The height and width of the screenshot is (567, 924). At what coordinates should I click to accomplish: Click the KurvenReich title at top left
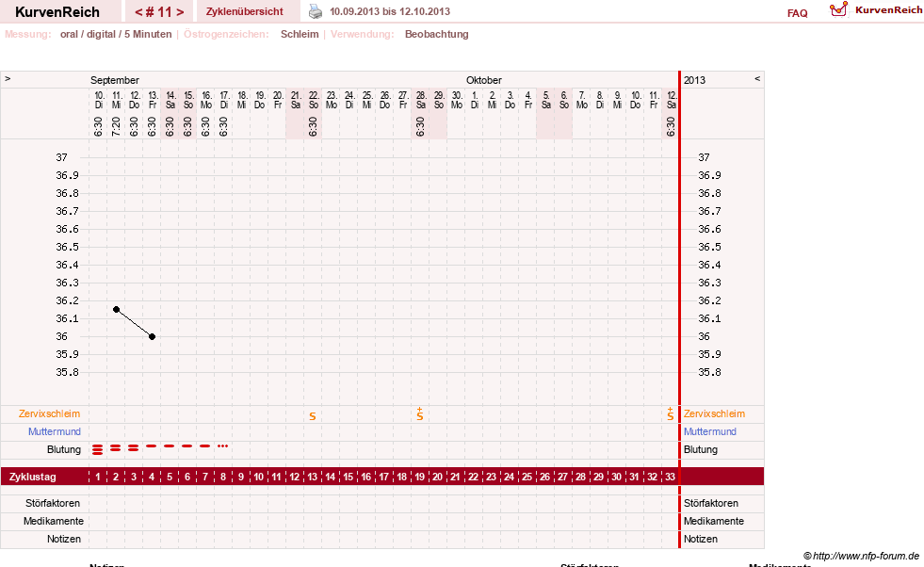coord(57,12)
